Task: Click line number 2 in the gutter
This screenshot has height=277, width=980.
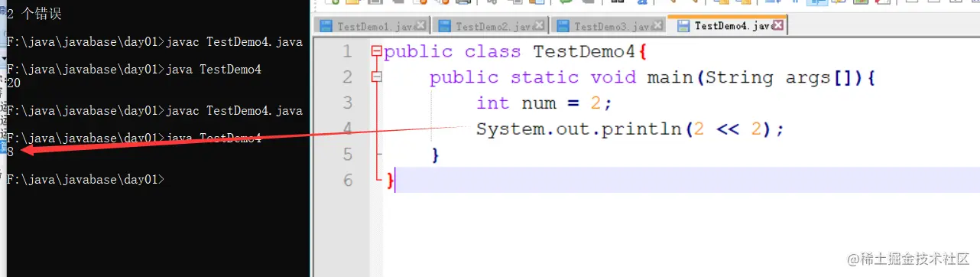Action: (x=347, y=77)
